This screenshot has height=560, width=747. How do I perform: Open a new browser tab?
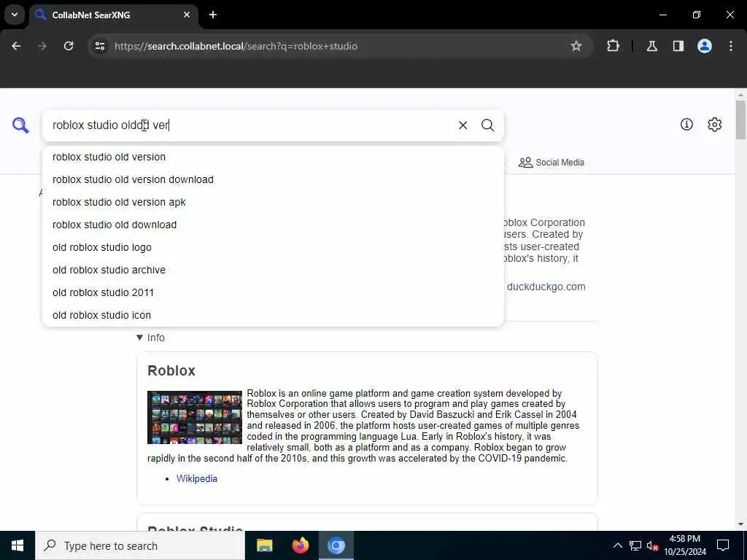213,15
